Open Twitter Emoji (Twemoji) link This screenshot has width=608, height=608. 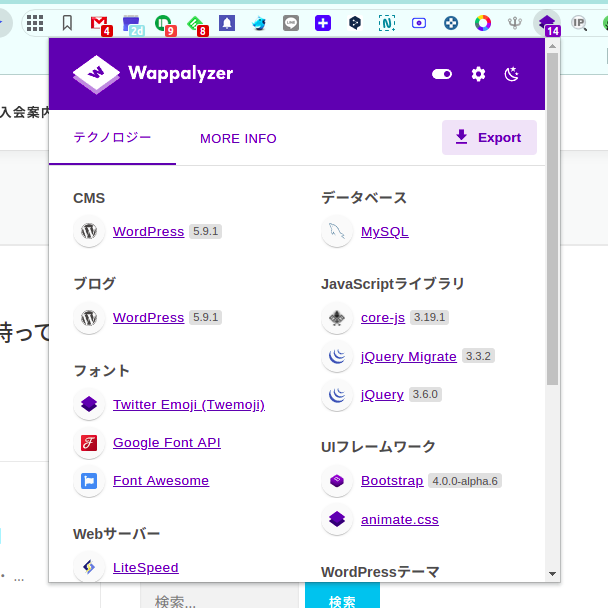tap(189, 404)
